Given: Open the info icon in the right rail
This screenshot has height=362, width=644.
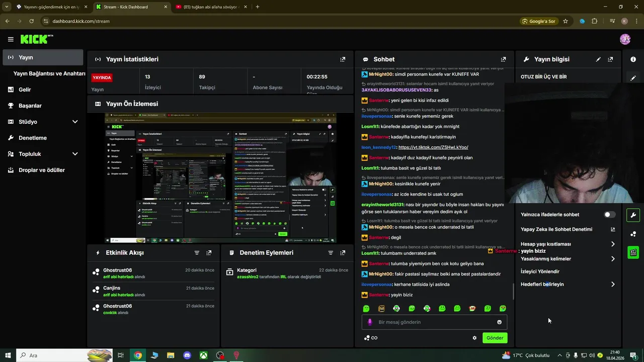Looking at the screenshot, I should [x=633, y=59].
